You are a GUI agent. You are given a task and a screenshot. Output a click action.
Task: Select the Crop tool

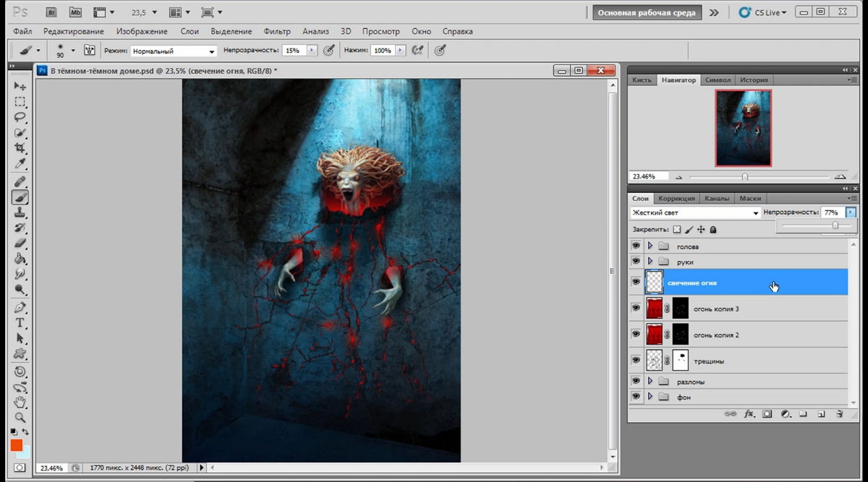(x=20, y=148)
